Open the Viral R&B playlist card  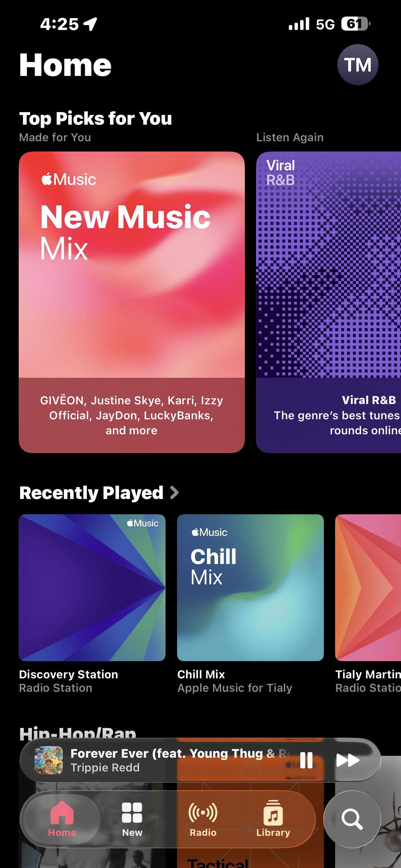[329, 302]
